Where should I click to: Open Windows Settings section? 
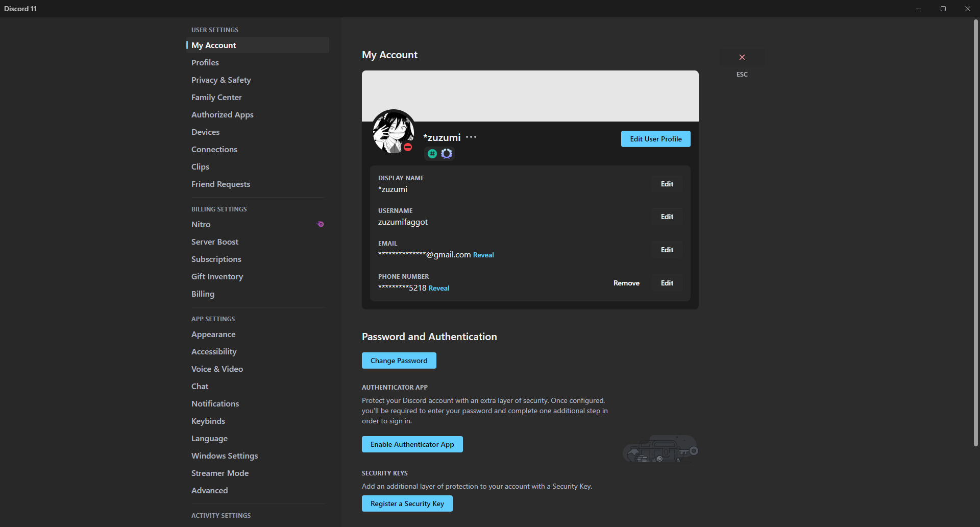258,456
